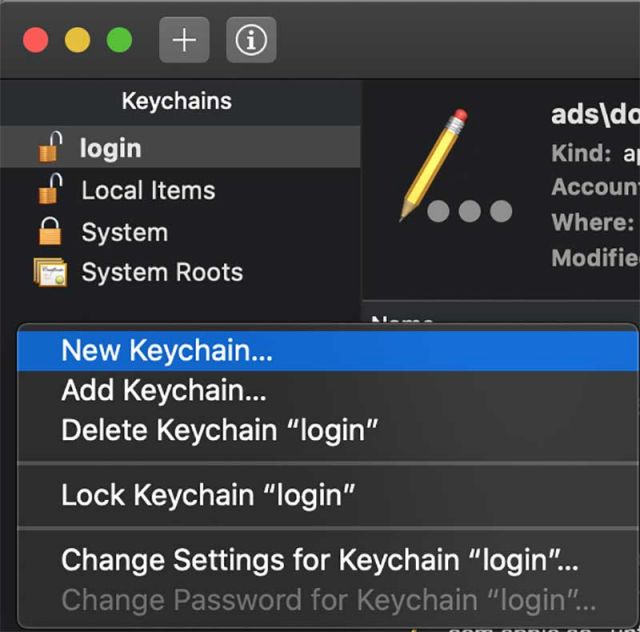Select the System keychain
The width and height of the screenshot is (640, 632).
pyautogui.click(x=180, y=232)
